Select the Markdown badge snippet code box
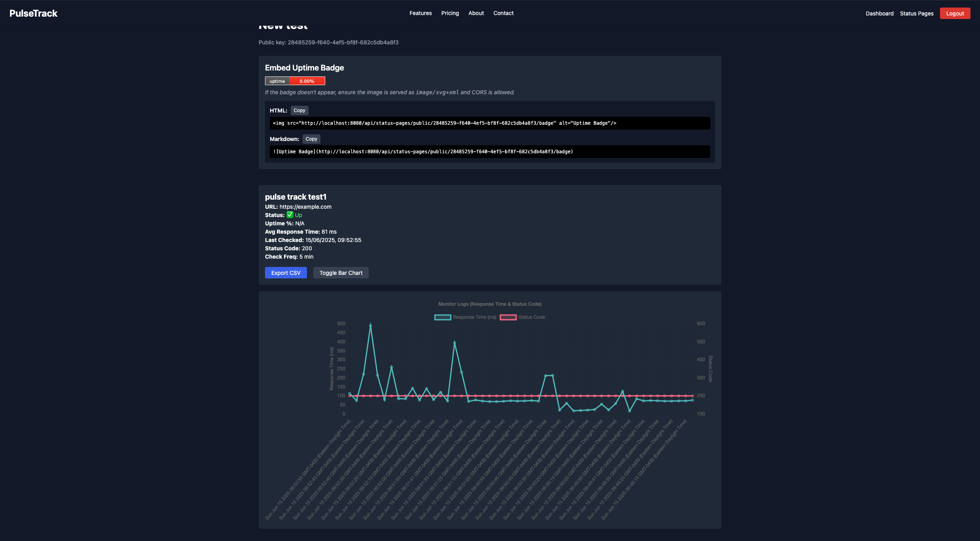The height and width of the screenshot is (541, 980). click(x=490, y=152)
